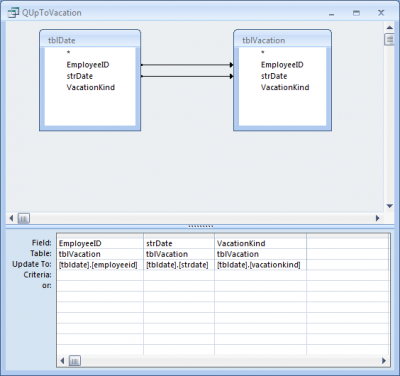
Task: Click the strDate Field cell in grid
Action: pos(179,243)
